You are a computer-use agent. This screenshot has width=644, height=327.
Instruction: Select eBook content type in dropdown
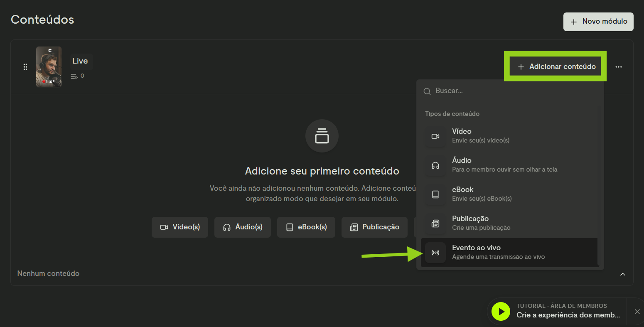click(x=510, y=194)
